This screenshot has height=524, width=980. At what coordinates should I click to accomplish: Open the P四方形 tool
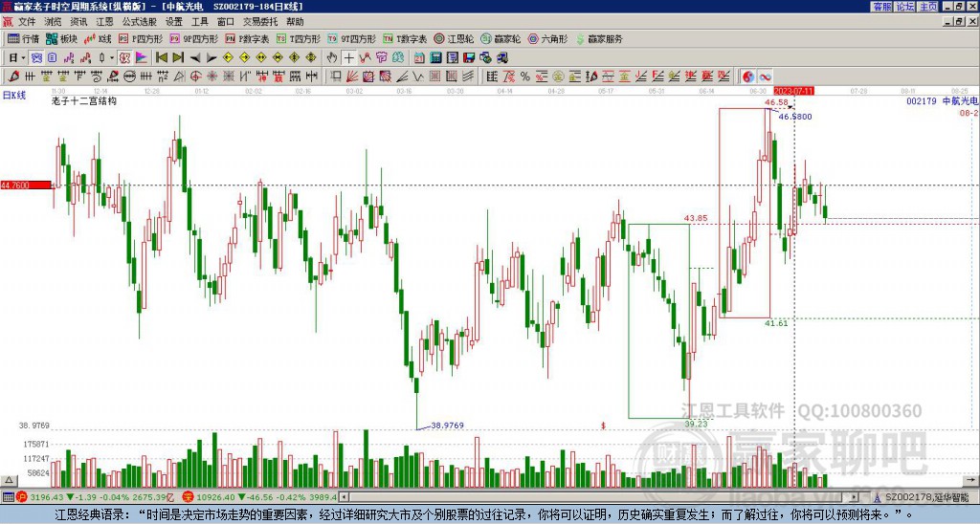coord(141,38)
